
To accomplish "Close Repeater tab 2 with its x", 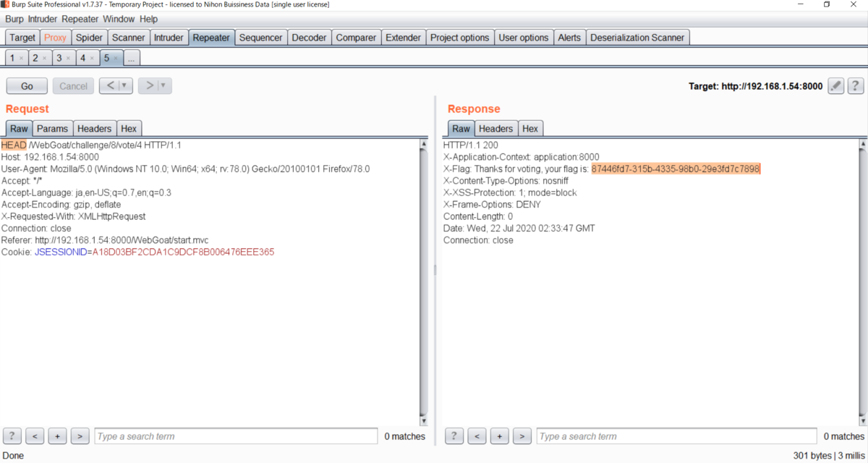I will point(43,58).
